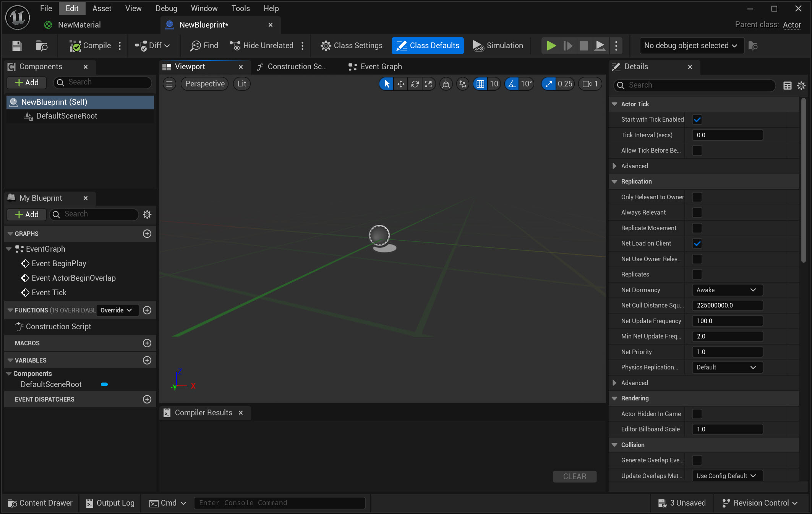Image resolution: width=812 pixels, height=514 pixels.
Task: Open the Debug menu
Action: tap(166, 8)
